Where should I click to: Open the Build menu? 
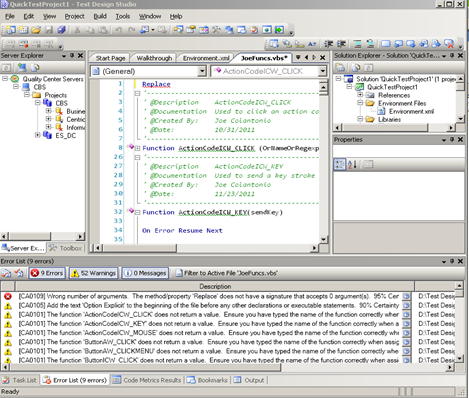tap(100, 16)
